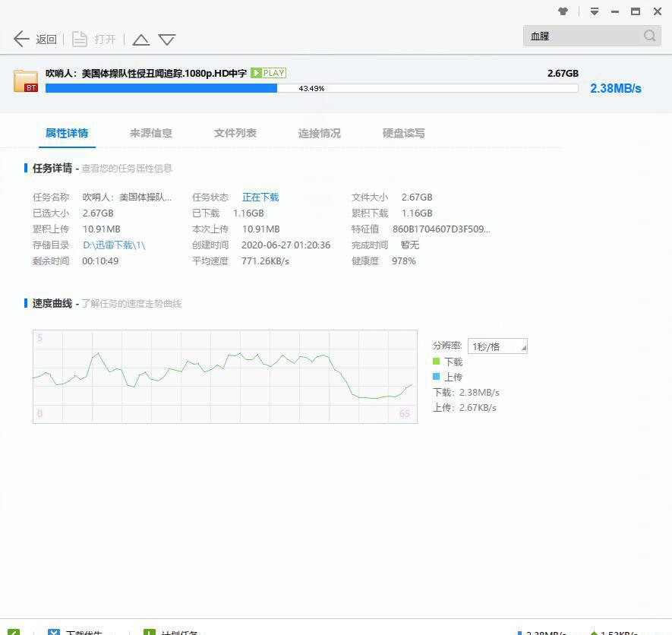Open the 分辨率 1秒/格 dropdown
Screen dimensions: 672x635
[497, 346]
